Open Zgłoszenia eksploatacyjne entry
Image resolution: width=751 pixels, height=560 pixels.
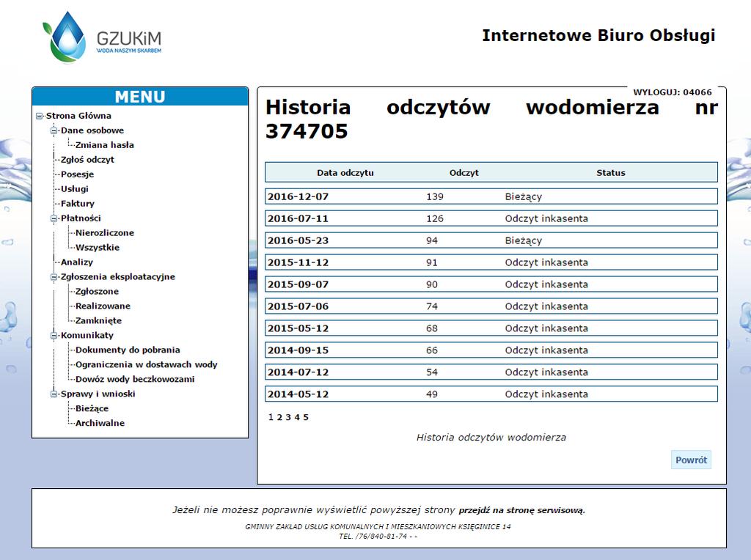point(118,276)
